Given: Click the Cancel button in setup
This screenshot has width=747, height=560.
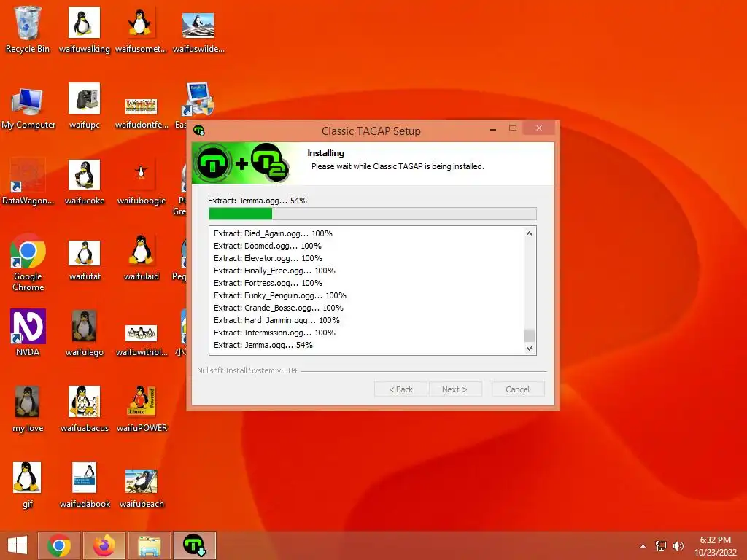Looking at the screenshot, I should pyautogui.click(x=518, y=389).
